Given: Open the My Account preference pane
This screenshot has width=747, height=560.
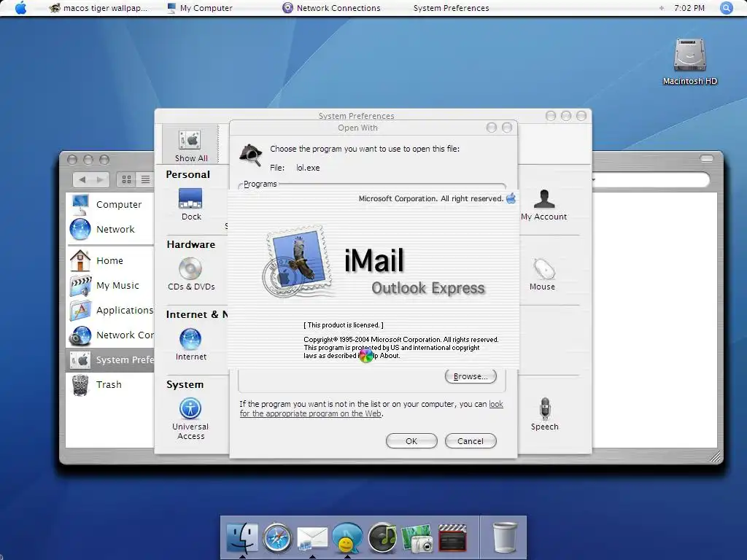Looking at the screenshot, I should pyautogui.click(x=544, y=205).
